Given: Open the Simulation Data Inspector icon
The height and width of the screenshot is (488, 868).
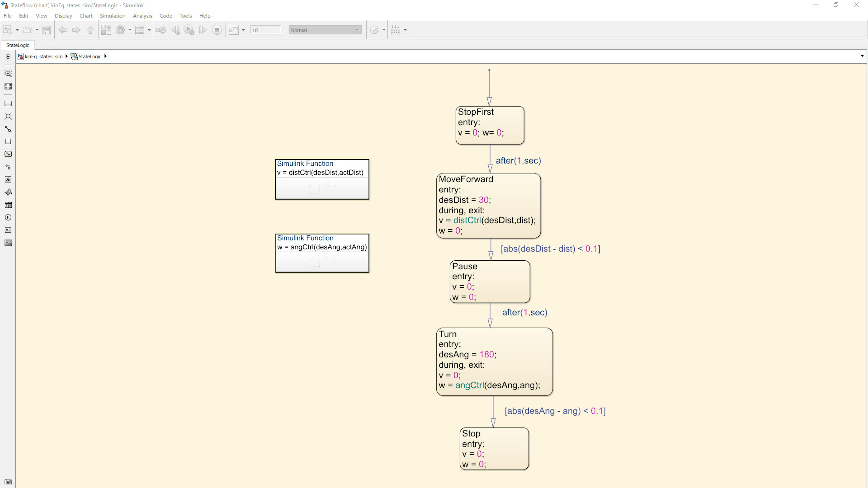Looking at the screenshot, I should click(x=234, y=30).
